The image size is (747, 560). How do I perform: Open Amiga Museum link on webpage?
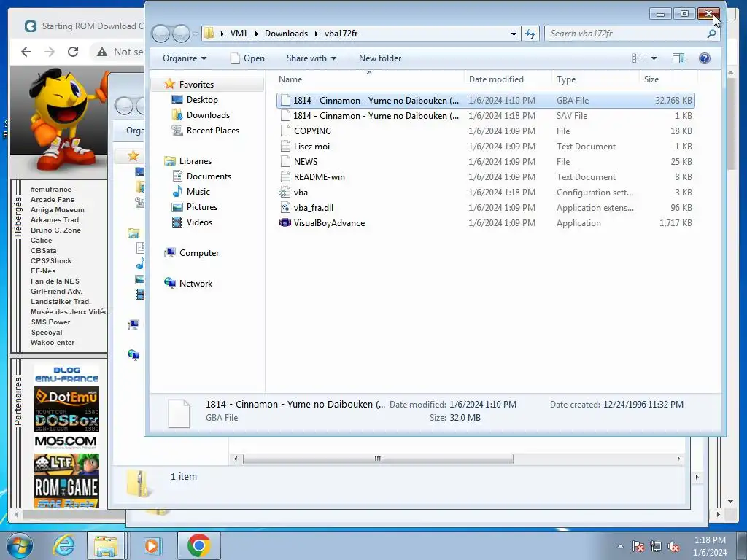coord(57,209)
